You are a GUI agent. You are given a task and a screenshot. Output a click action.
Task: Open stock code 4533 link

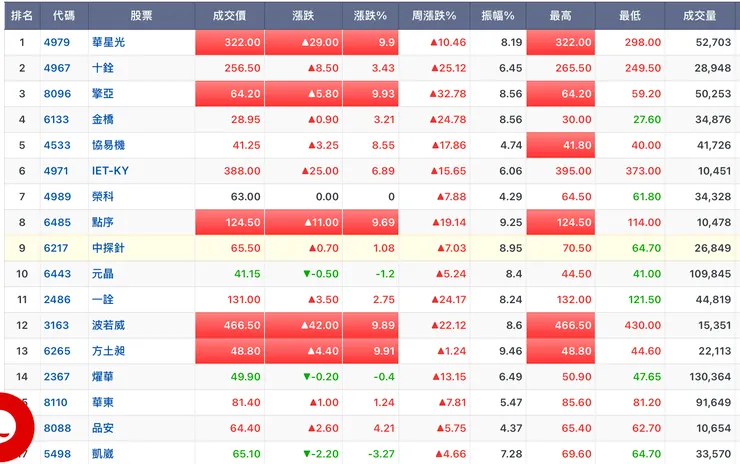[57, 145]
